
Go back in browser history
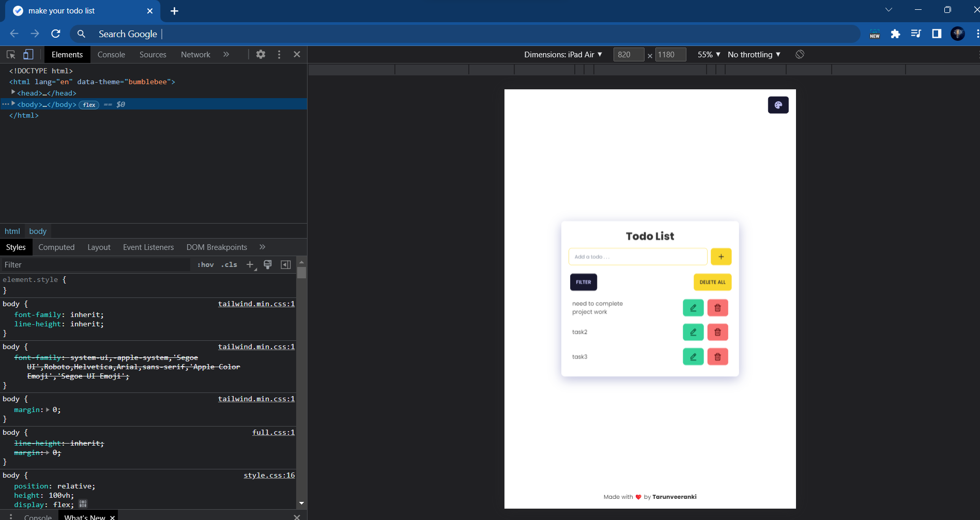[14, 34]
